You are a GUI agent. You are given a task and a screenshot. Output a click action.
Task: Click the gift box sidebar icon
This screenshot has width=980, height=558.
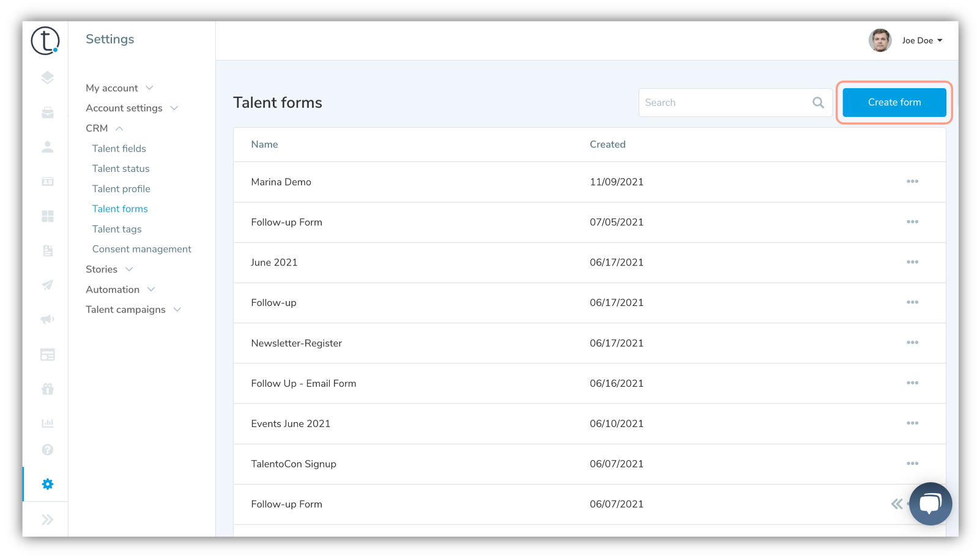tap(48, 389)
